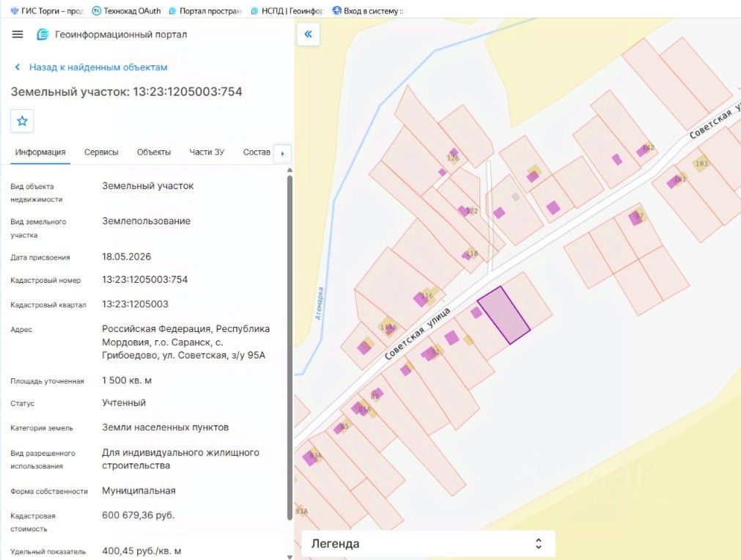Viewport: 741px width, 560px height.
Task: Show more tabs with right arrow
Action: click(x=283, y=154)
